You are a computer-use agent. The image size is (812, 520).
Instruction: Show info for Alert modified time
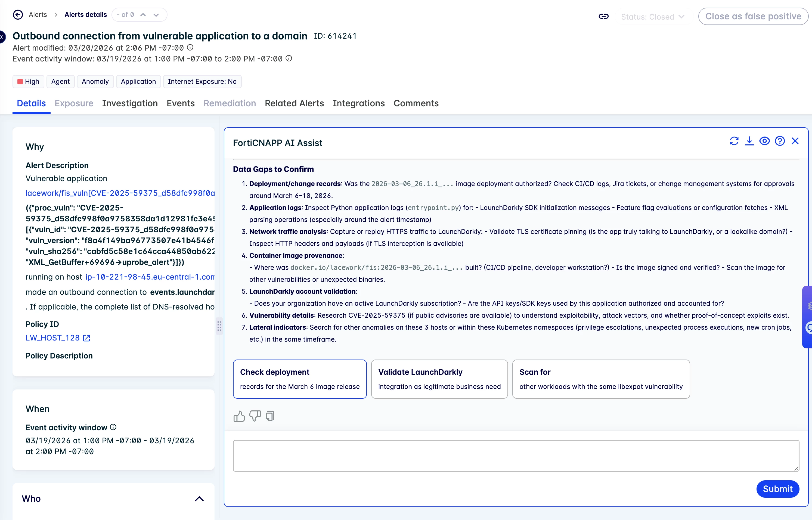pos(190,48)
